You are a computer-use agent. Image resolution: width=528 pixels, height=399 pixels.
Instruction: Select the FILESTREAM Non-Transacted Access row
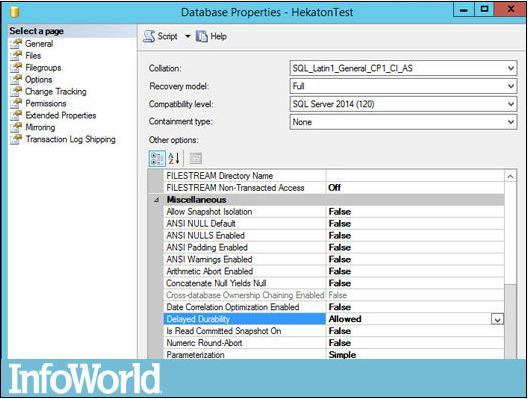pos(333,188)
